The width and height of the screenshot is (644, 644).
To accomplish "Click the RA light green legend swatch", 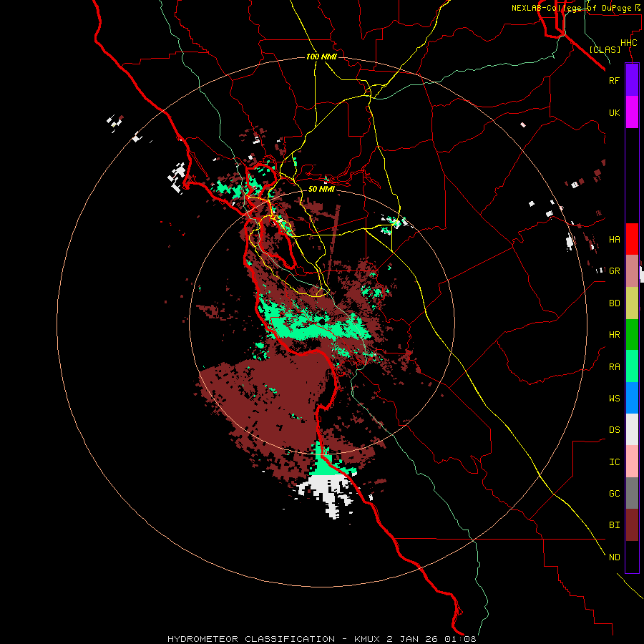I will pos(632,366).
